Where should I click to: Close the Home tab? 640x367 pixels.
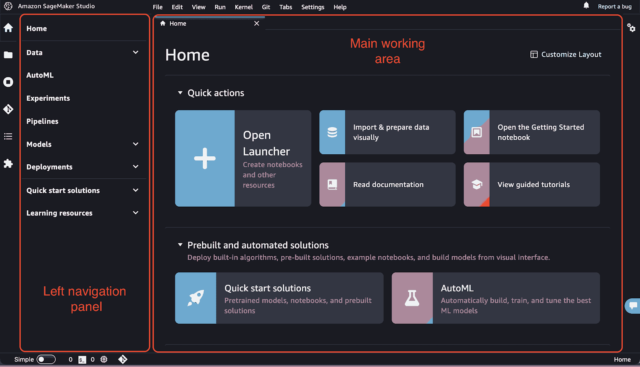click(257, 24)
